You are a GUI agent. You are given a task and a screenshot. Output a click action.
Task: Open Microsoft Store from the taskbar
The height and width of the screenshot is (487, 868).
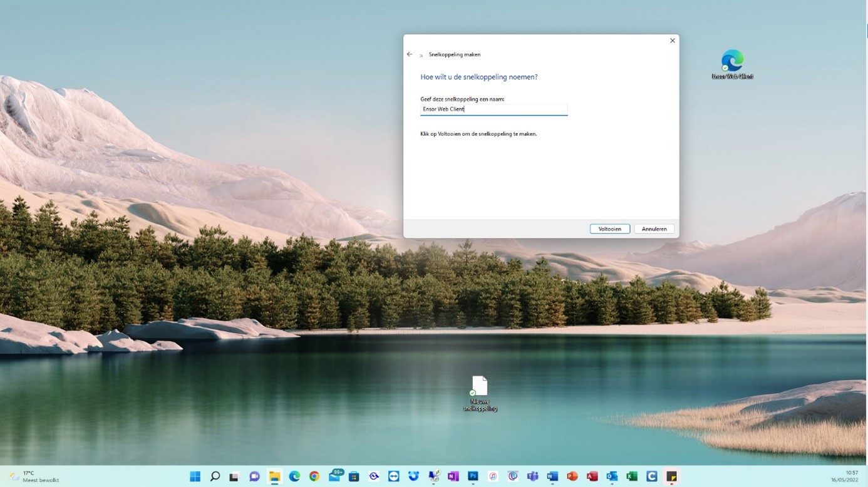(x=354, y=476)
